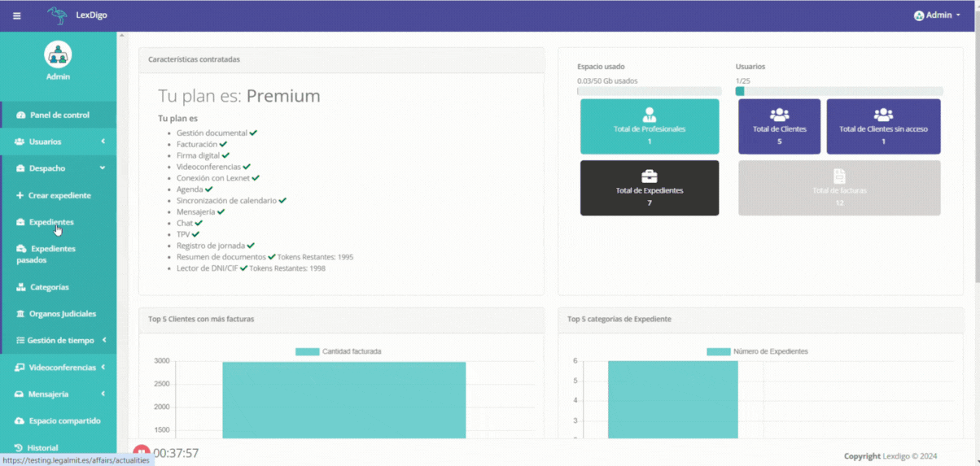The height and width of the screenshot is (466, 980).
Task: Click the Admin profile avatar in sidebar
Action: coord(58,54)
